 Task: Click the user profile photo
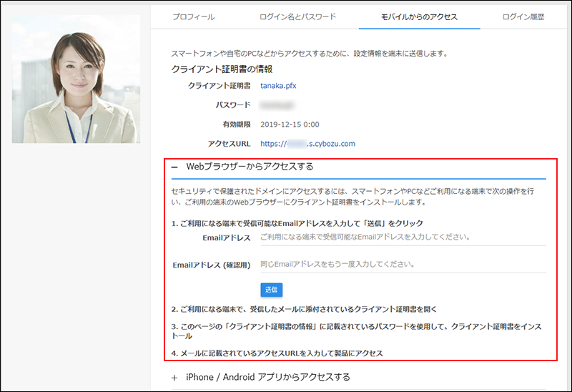(76, 79)
